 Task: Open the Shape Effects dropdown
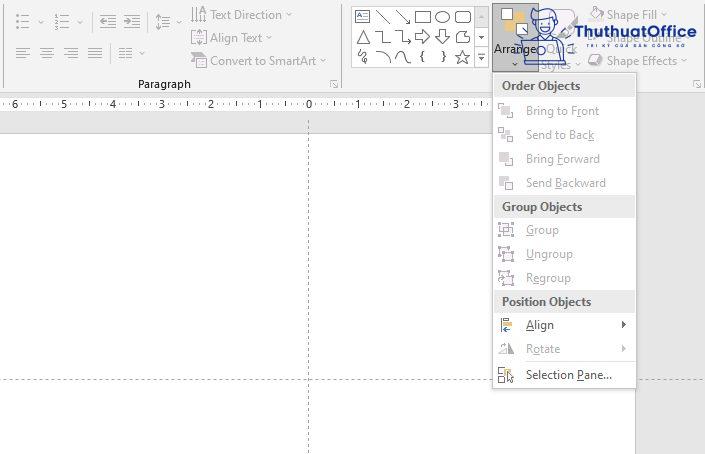(638, 61)
